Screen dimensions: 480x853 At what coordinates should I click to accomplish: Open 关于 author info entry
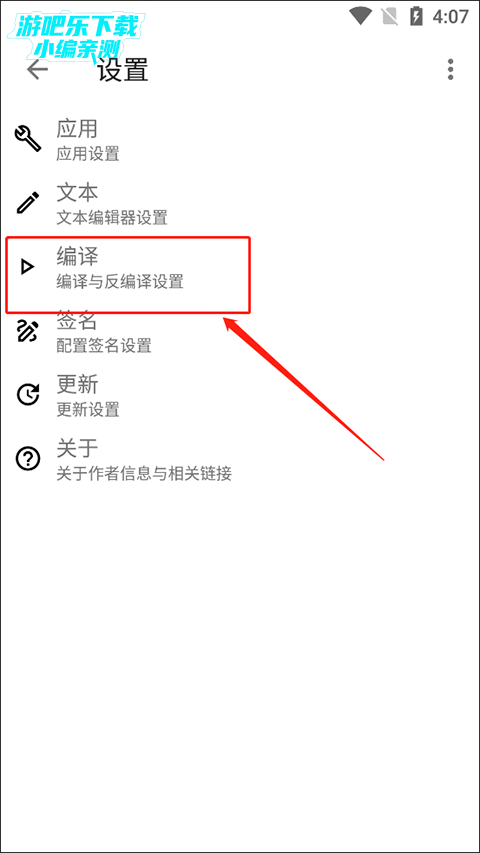coord(240,460)
